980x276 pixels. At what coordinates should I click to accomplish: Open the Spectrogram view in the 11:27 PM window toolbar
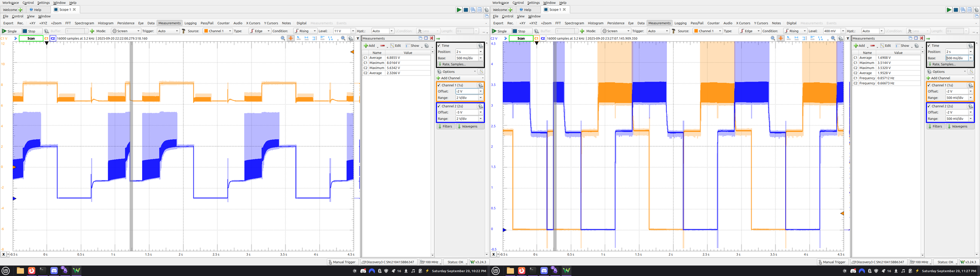point(574,23)
